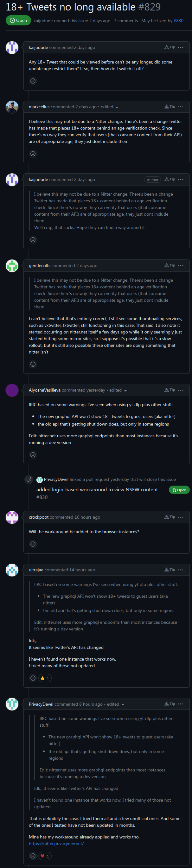This screenshot has height=868, width=192.
Task: Click the Open pull request status badge
Action: [179, 490]
